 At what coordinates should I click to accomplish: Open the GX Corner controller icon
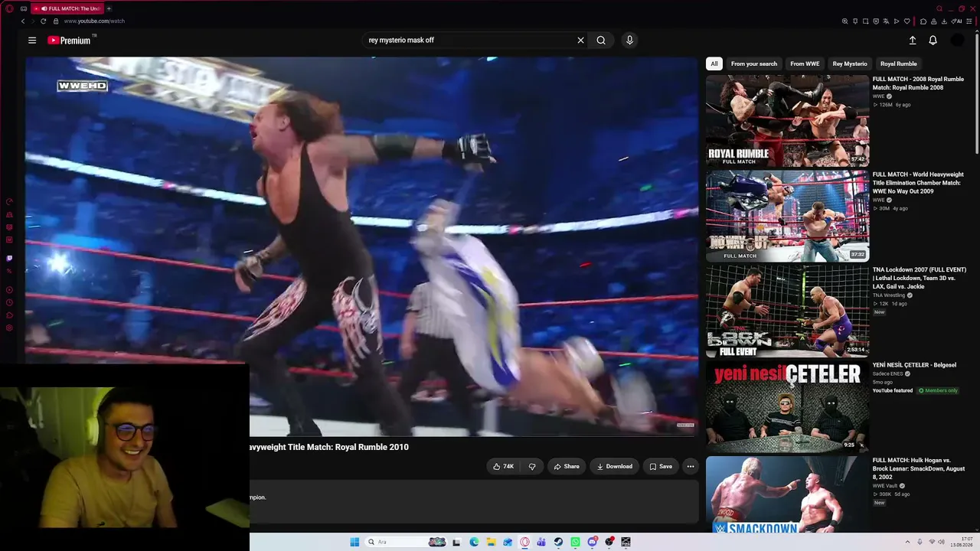tap(24, 8)
